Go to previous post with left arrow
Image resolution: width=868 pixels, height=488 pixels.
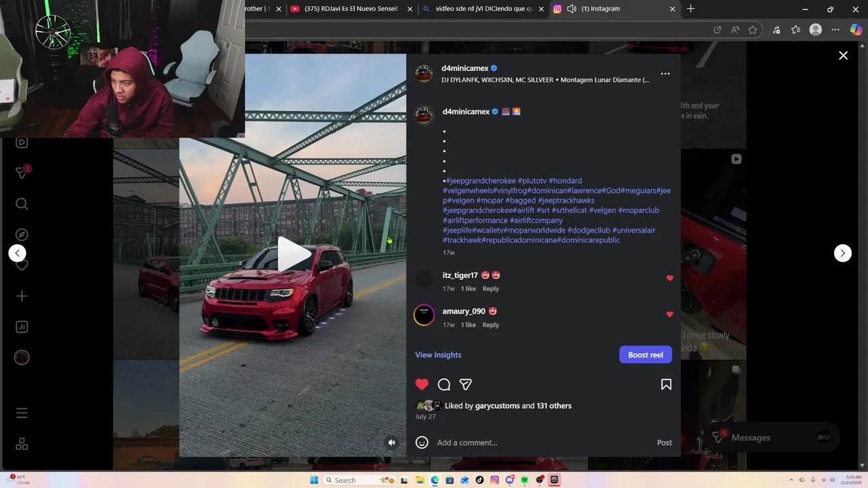click(17, 253)
